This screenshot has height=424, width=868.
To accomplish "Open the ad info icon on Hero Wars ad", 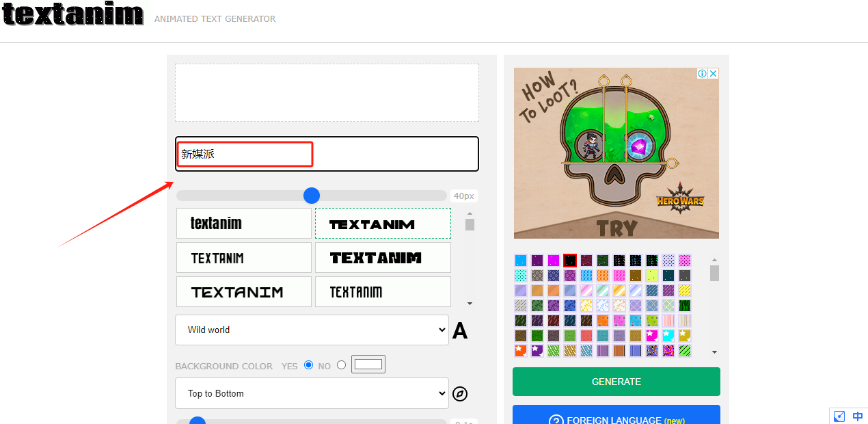I will 702,73.
